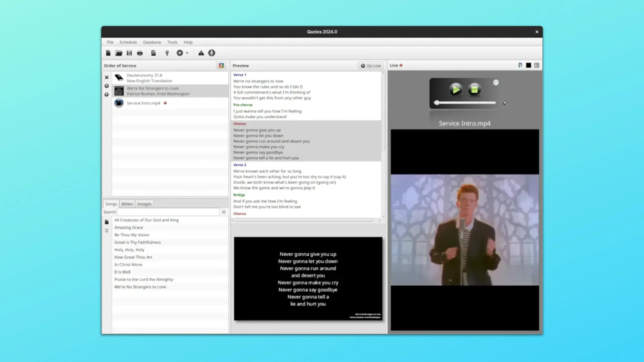
Task: Save the schedule with the floppy disk icon
Action: pos(129,53)
